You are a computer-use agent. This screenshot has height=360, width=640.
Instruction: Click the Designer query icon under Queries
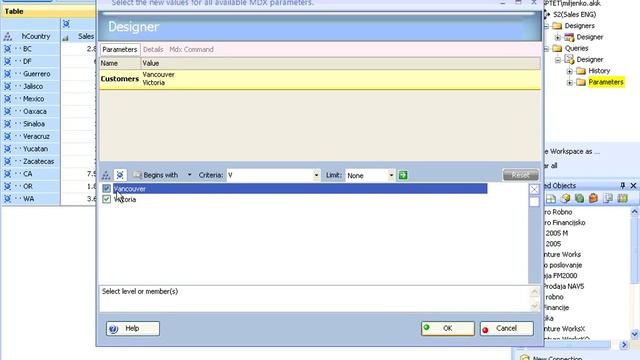click(569, 60)
